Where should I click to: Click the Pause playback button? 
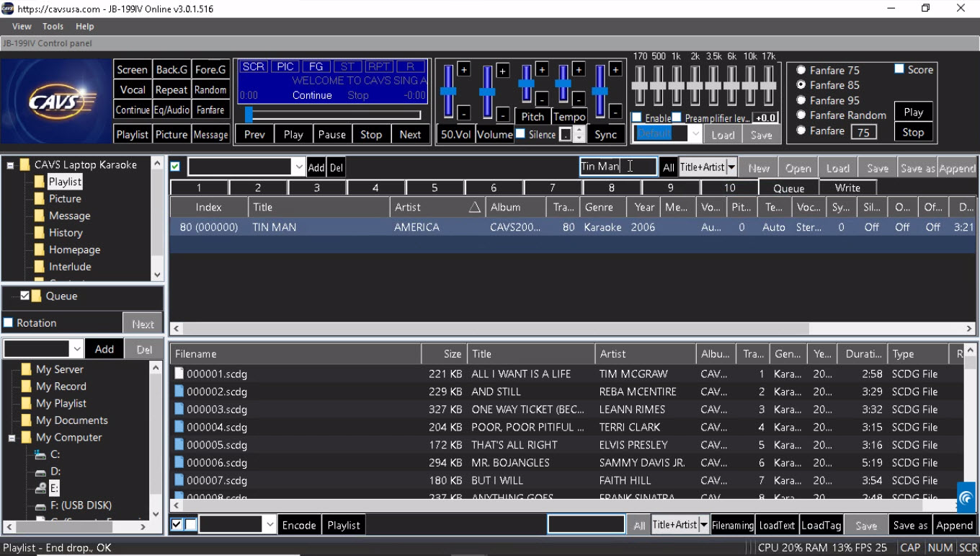(x=331, y=134)
